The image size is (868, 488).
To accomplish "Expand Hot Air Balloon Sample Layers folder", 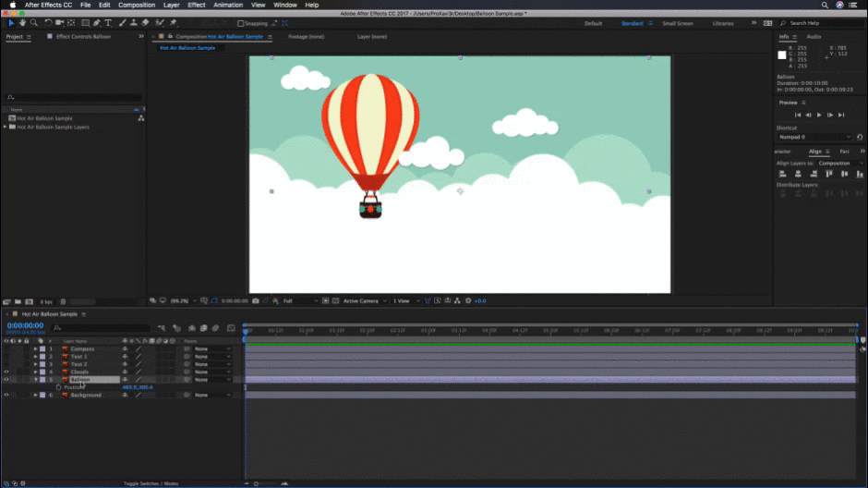I will [x=5, y=127].
